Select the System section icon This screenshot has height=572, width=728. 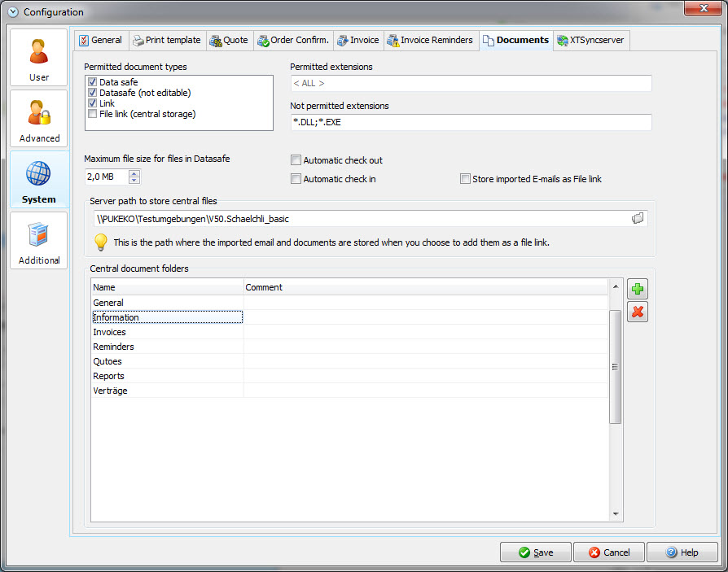click(x=39, y=180)
